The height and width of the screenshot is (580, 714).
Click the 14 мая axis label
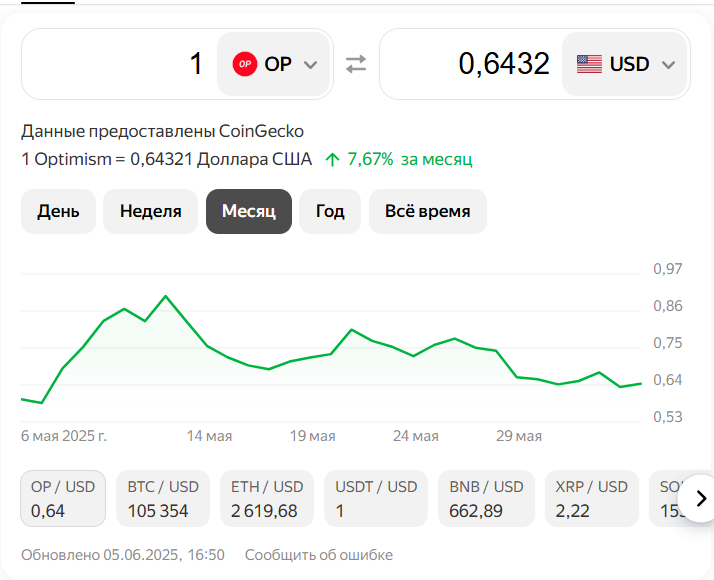coord(209,436)
